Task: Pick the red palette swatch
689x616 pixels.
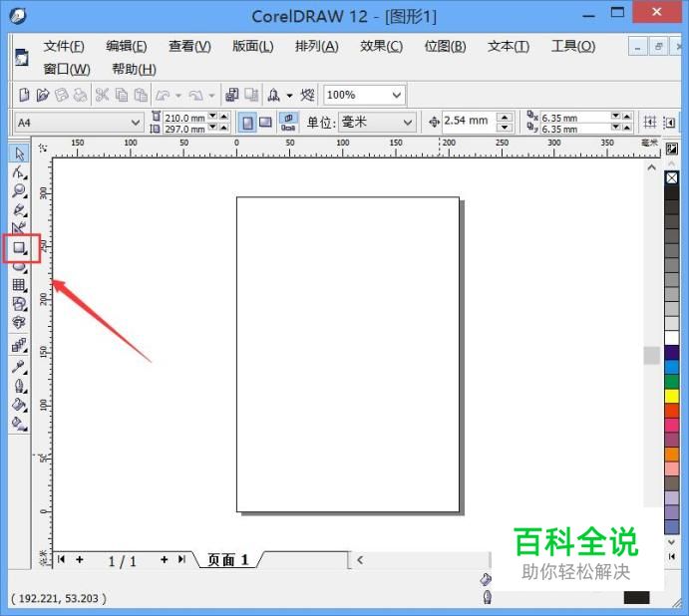Action: 672,411
